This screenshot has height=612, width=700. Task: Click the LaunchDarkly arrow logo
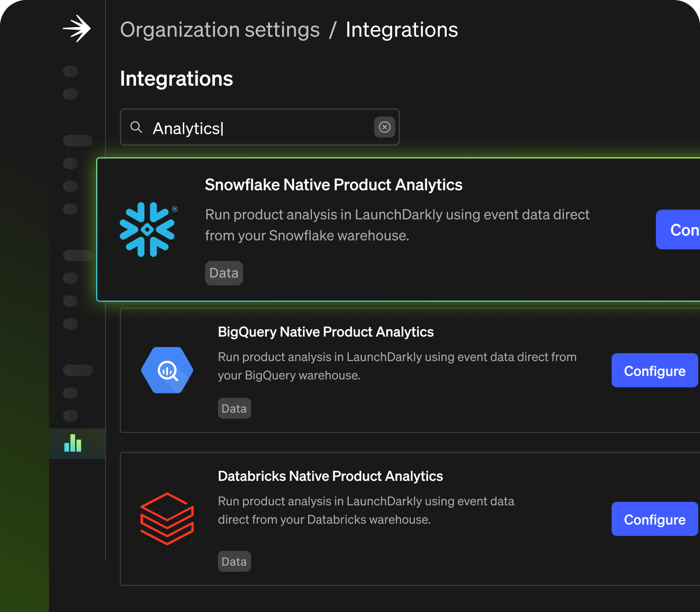tap(77, 29)
